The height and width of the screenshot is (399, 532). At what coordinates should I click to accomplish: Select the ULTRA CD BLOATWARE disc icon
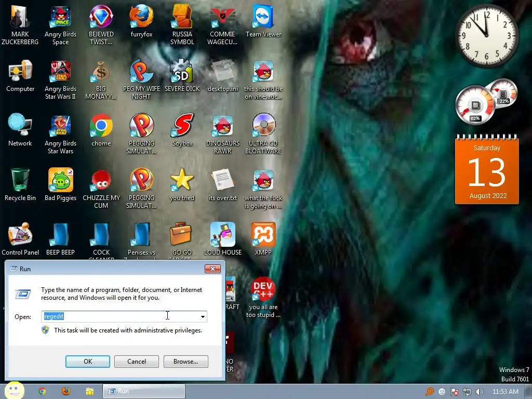tap(263, 134)
